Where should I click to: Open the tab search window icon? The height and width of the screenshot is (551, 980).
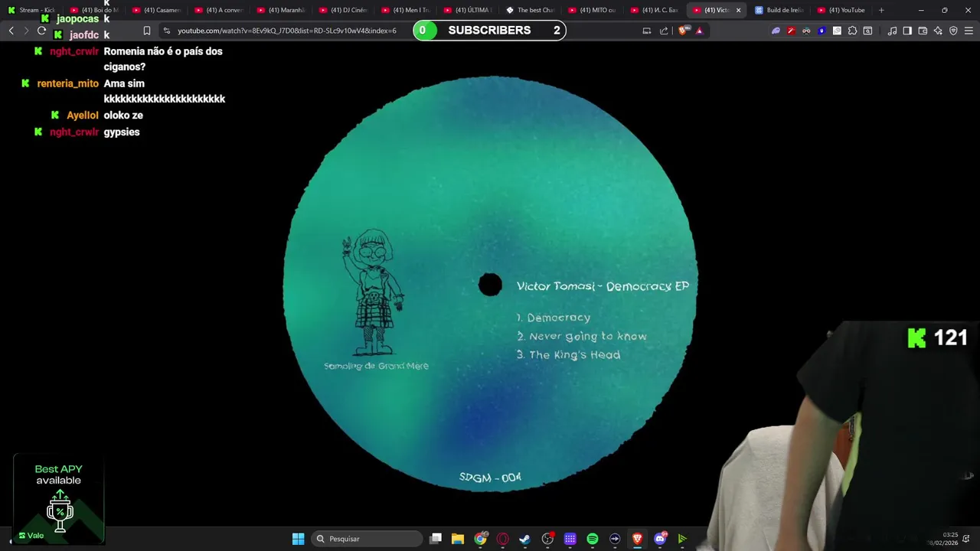(867, 31)
